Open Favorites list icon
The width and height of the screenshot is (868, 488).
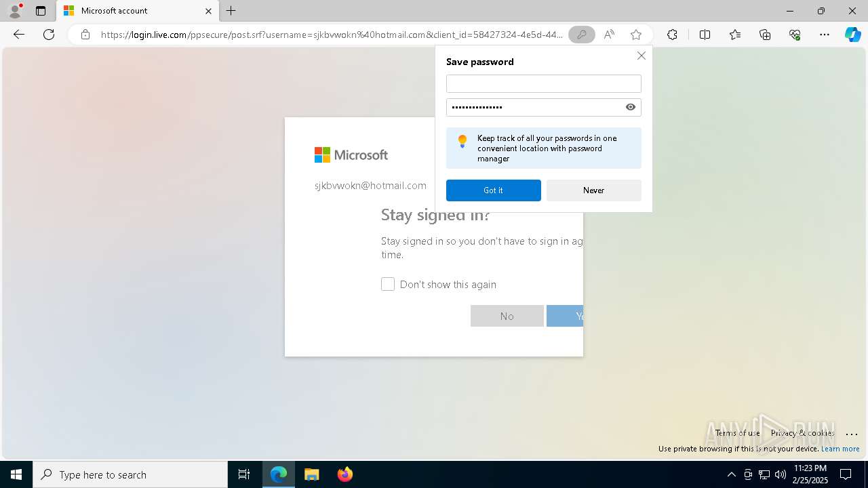coord(735,35)
